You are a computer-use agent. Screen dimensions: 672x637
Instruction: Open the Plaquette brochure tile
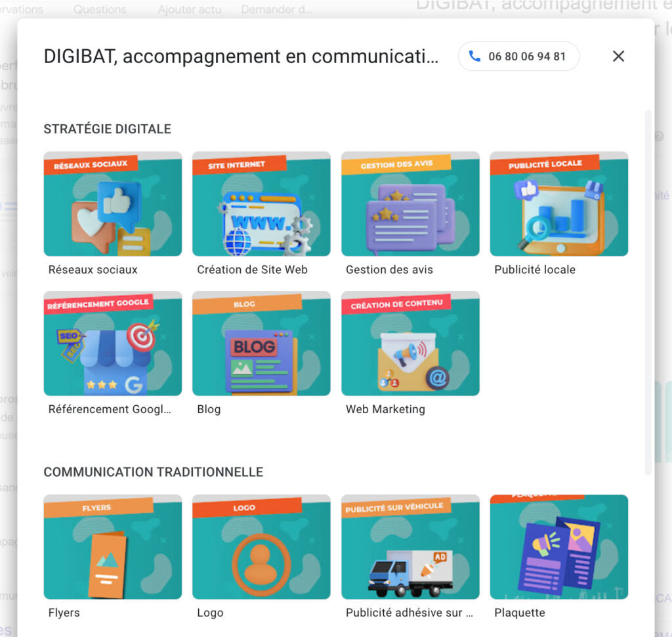(x=559, y=547)
